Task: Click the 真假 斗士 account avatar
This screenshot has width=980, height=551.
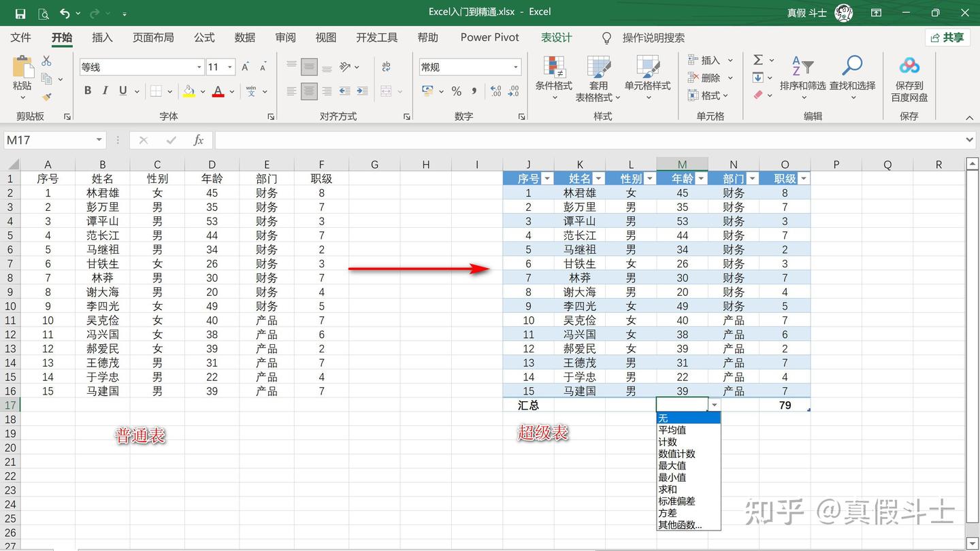Action: (844, 12)
